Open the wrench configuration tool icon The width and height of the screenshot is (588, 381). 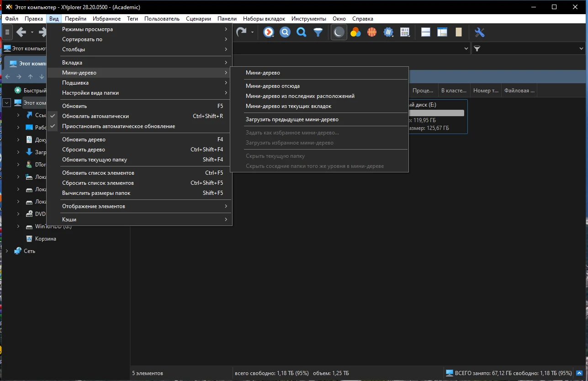coord(479,32)
